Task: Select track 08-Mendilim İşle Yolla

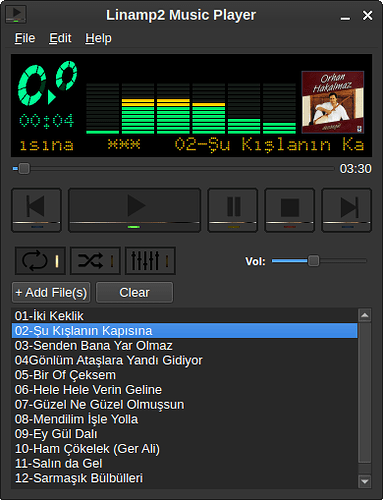Action: pos(185,419)
